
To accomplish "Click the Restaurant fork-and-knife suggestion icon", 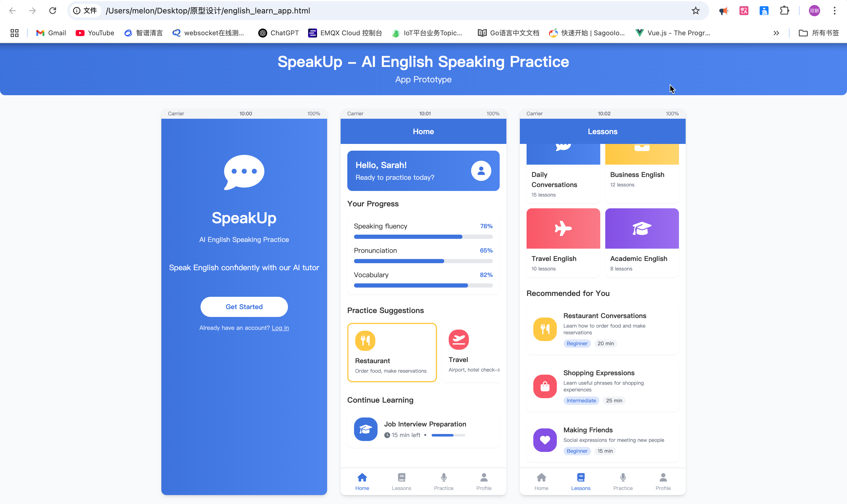I will click(365, 340).
